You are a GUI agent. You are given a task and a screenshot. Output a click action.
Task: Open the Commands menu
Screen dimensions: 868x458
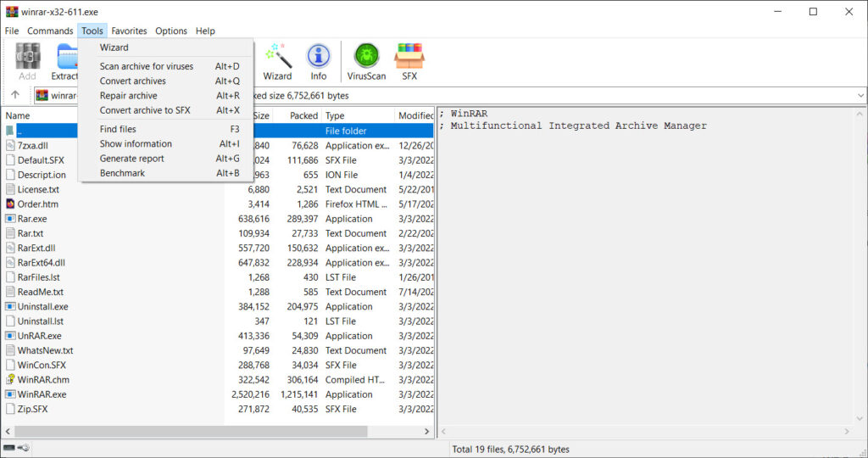(50, 31)
